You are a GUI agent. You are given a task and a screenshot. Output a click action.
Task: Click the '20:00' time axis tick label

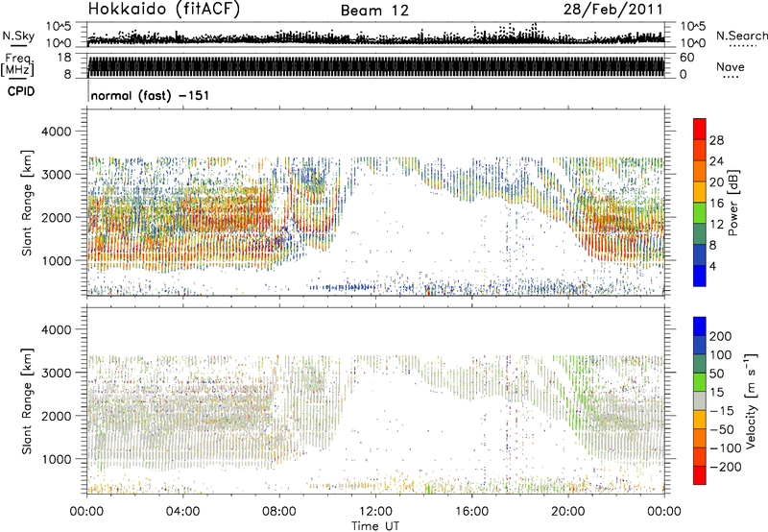pyautogui.click(x=567, y=512)
